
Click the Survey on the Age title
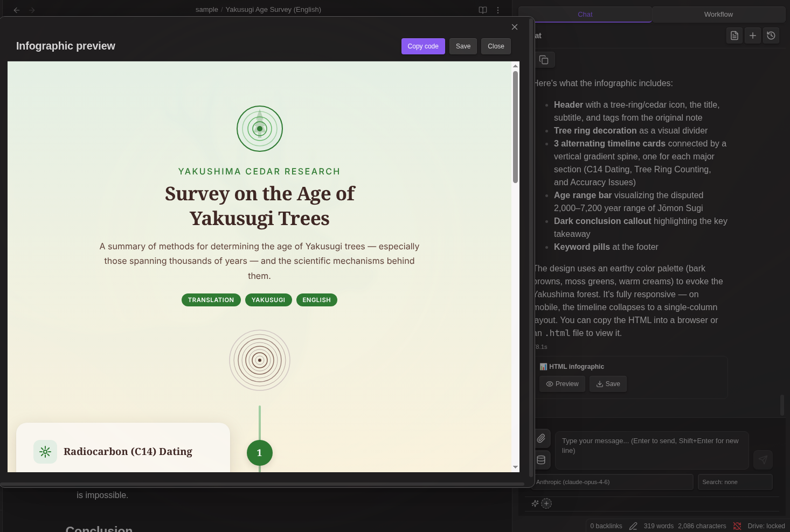pyautogui.click(x=260, y=206)
